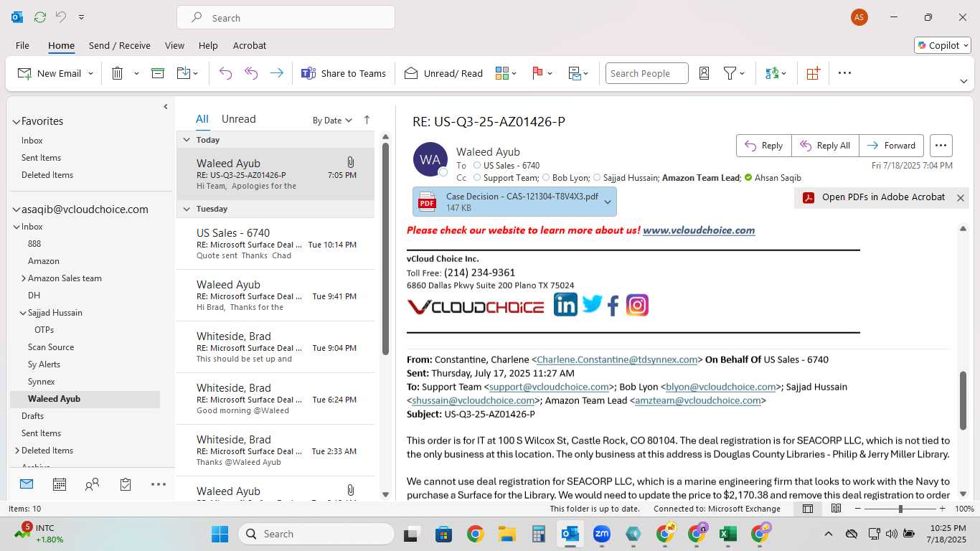The width and height of the screenshot is (980, 551).
Task: Click the Archive icon in ribbon
Action: point(158,73)
